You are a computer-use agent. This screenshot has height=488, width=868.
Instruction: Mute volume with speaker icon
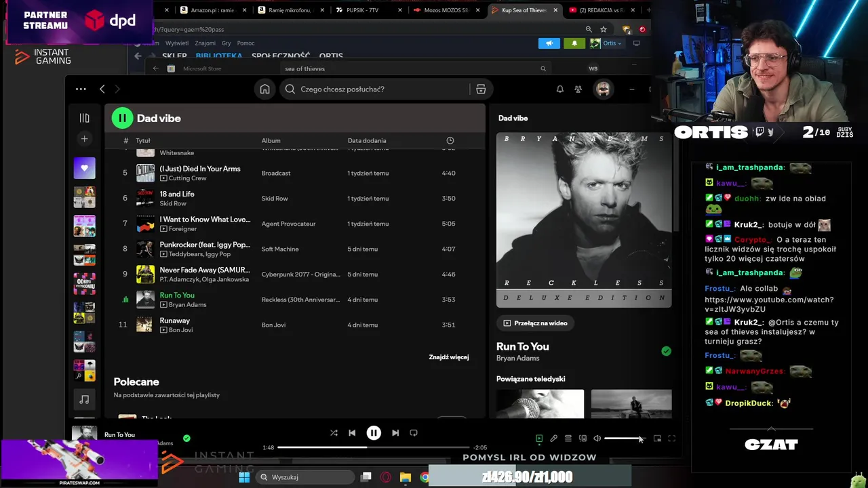[x=597, y=439]
